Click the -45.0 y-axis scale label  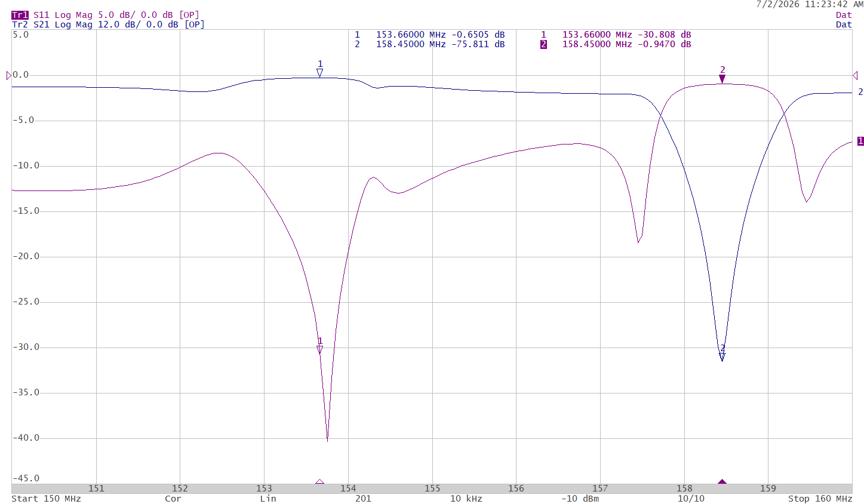point(26,479)
